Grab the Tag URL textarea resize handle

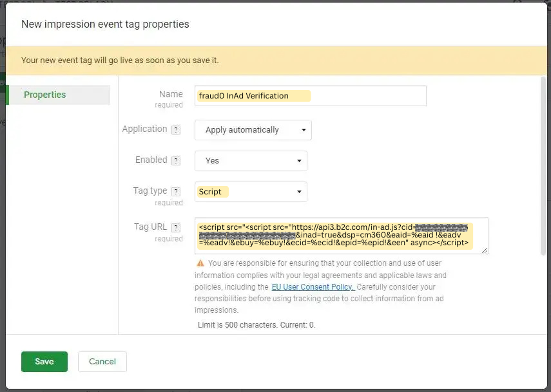tap(484, 250)
